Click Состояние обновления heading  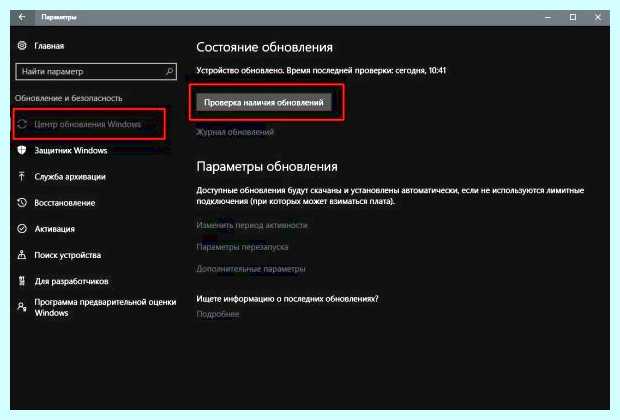[265, 47]
